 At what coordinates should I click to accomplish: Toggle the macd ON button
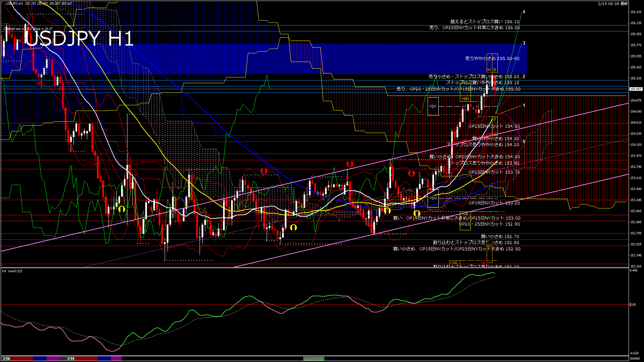coord(314,359)
